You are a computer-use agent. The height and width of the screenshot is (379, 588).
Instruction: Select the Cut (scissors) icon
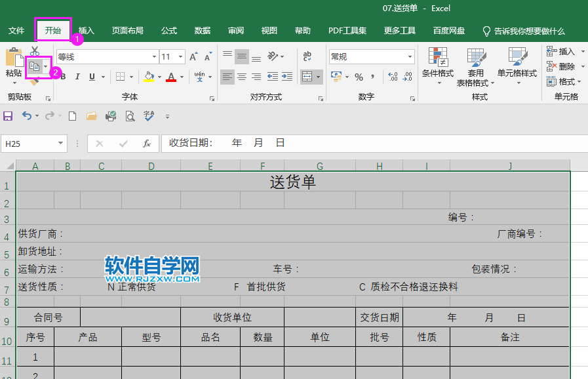(x=35, y=51)
